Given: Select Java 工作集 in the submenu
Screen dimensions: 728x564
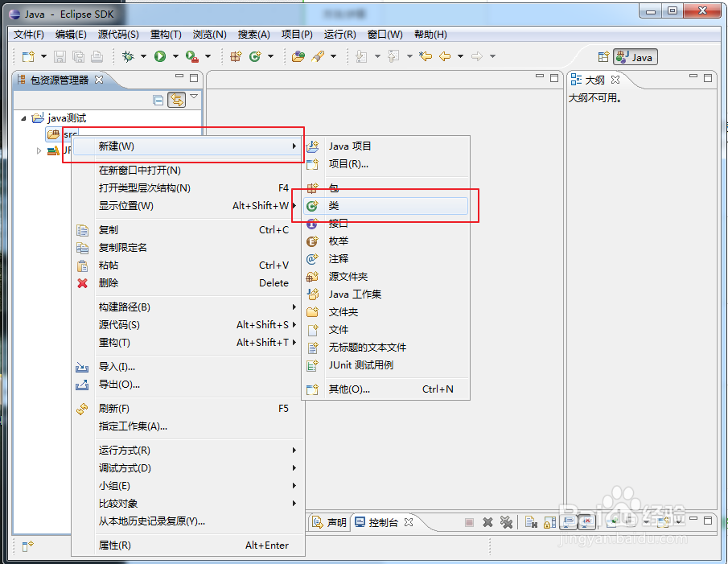Looking at the screenshot, I should 385,294.
